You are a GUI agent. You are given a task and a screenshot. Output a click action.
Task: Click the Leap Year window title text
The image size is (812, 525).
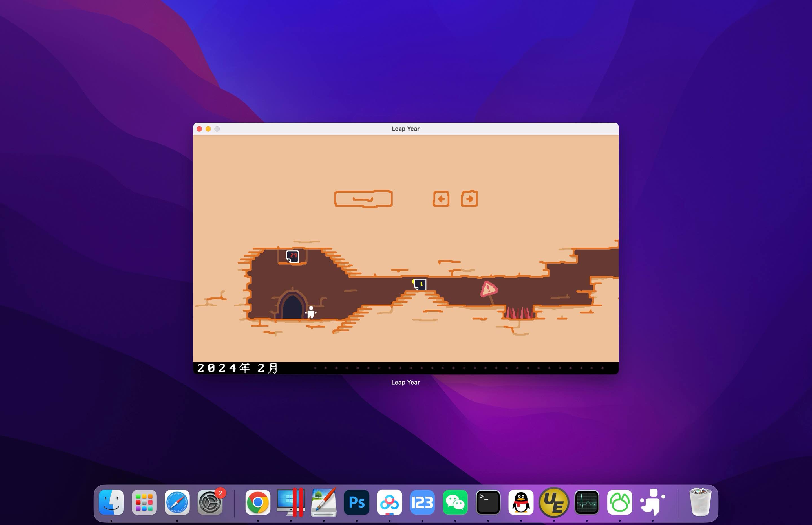[405, 129]
